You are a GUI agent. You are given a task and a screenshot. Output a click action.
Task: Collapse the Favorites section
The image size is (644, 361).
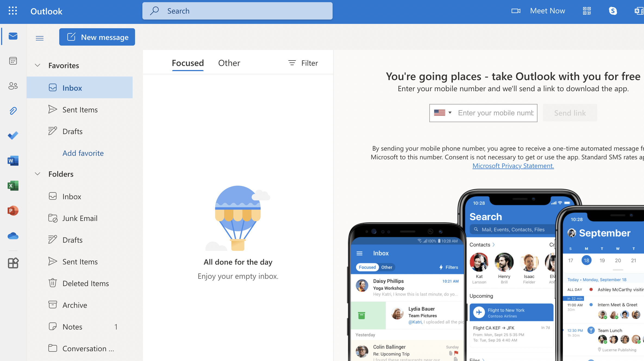click(37, 65)
